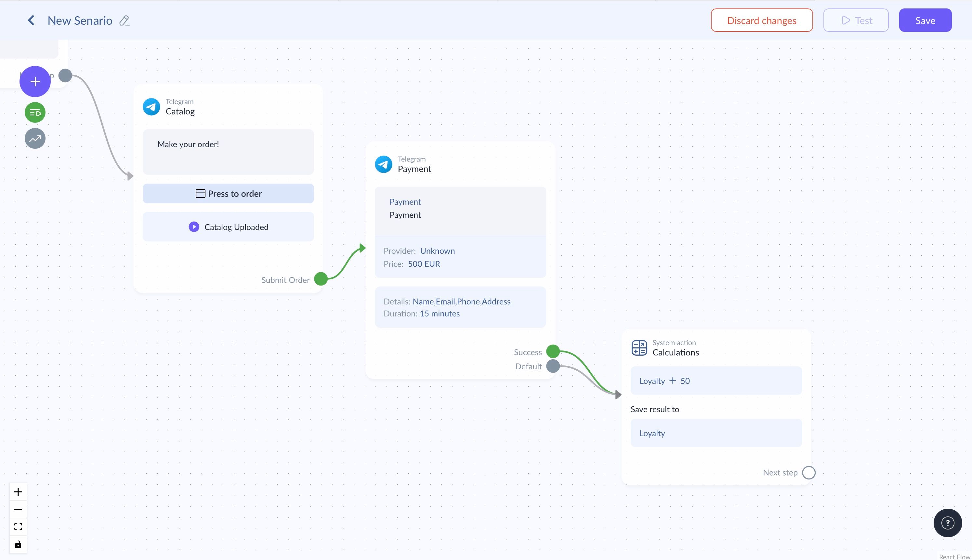This screenshot has width=972, height=560.
Task: Click the Press to order button
Action: click(x=228, y=194)
